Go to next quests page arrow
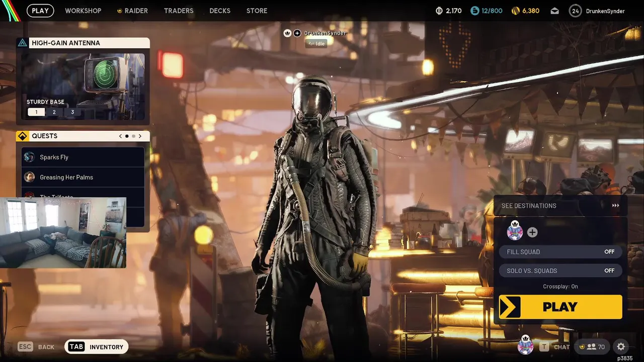This screenshot has height=362, width=644. pyautogui.click(x=140, y=136)
